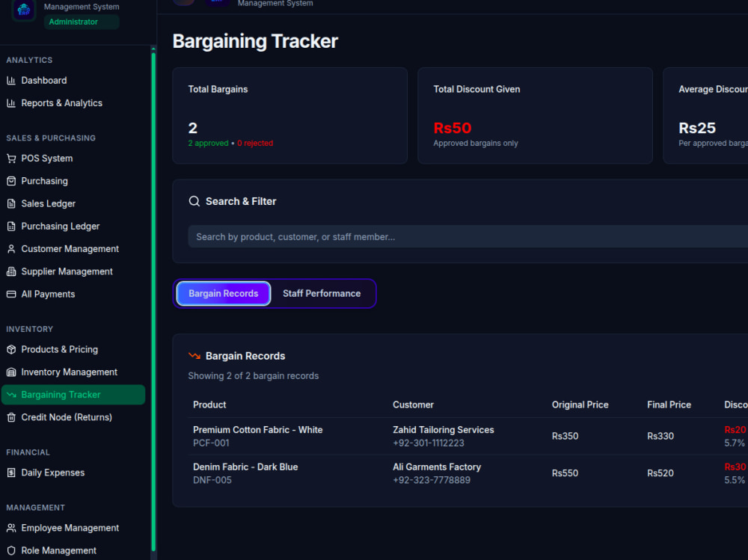Open Dashboard from the sidebar

(x=73, y=81)
